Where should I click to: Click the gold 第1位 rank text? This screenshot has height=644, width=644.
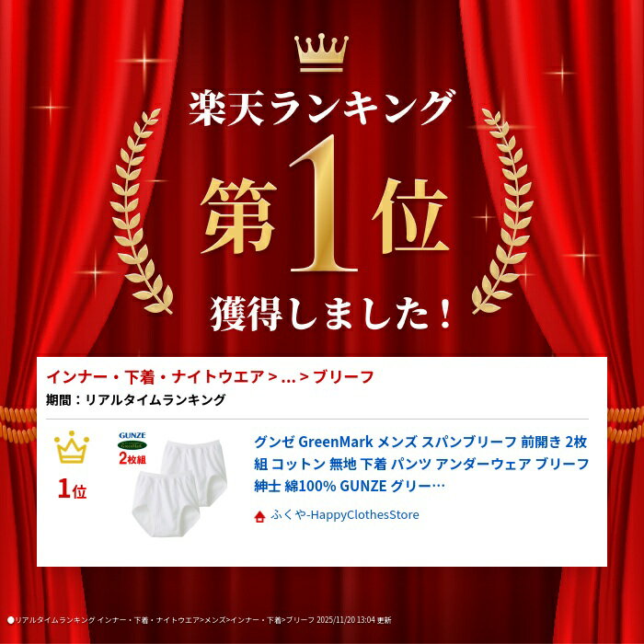coord(325,207)
